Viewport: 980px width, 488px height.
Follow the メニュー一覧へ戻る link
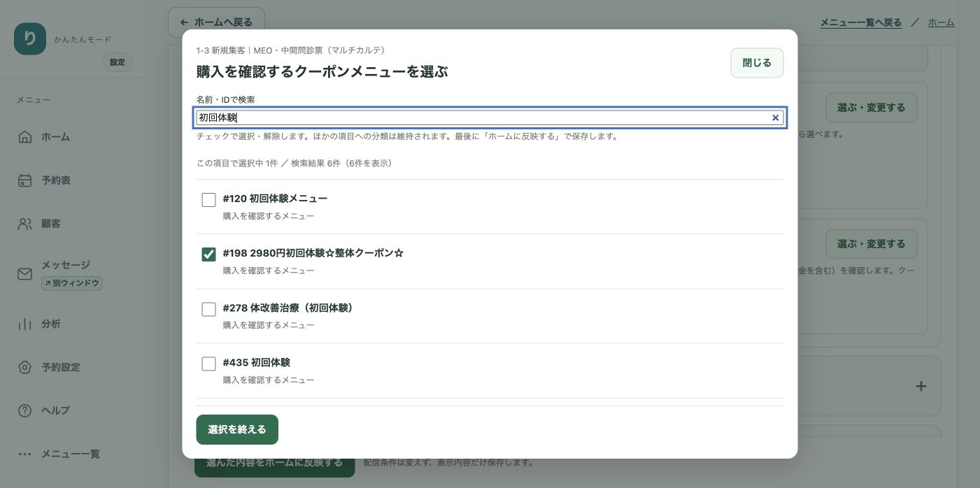coord(860,23)
